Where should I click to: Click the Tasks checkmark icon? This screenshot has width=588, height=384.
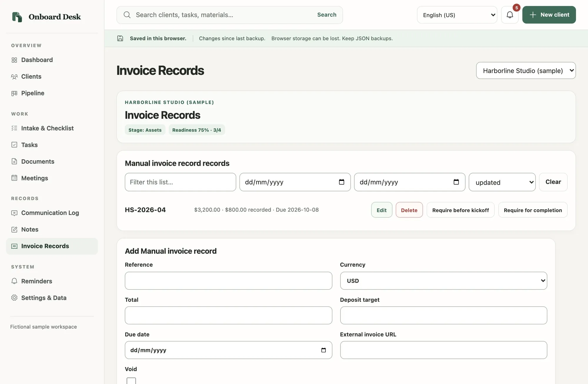(14, 145)
